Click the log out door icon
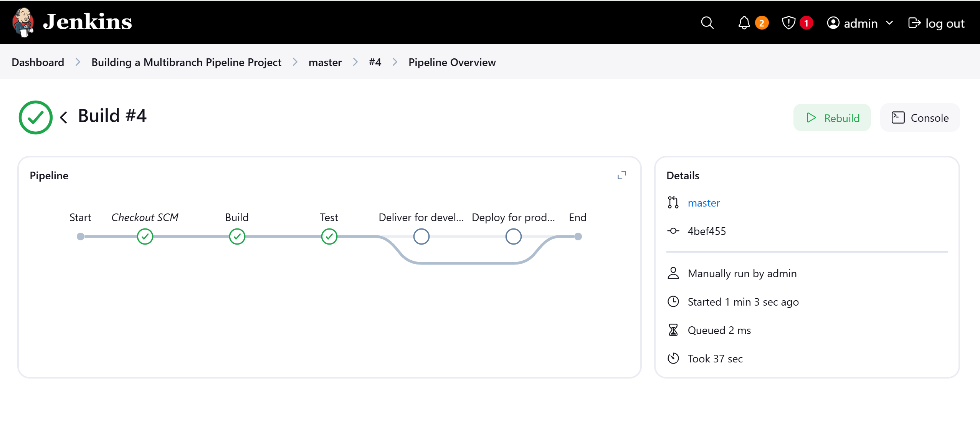Viewport: 980px width, 435px height. 914,23
